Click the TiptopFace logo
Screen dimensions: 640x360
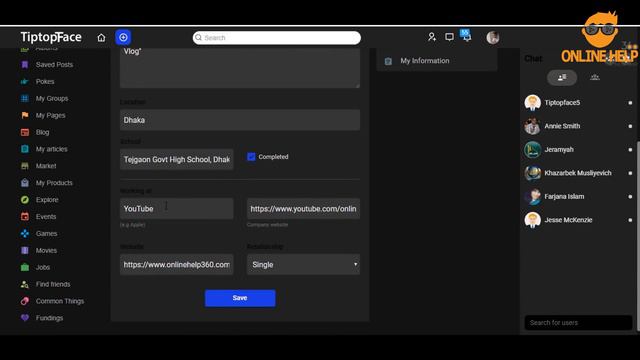point(51,37)
